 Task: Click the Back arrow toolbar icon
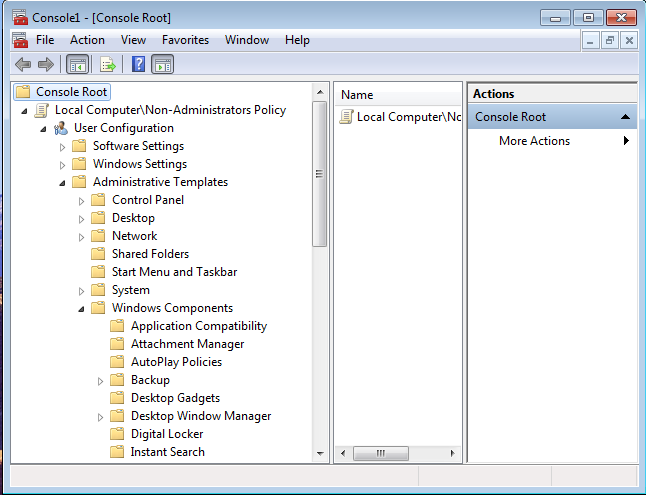[x=22, y=65]
